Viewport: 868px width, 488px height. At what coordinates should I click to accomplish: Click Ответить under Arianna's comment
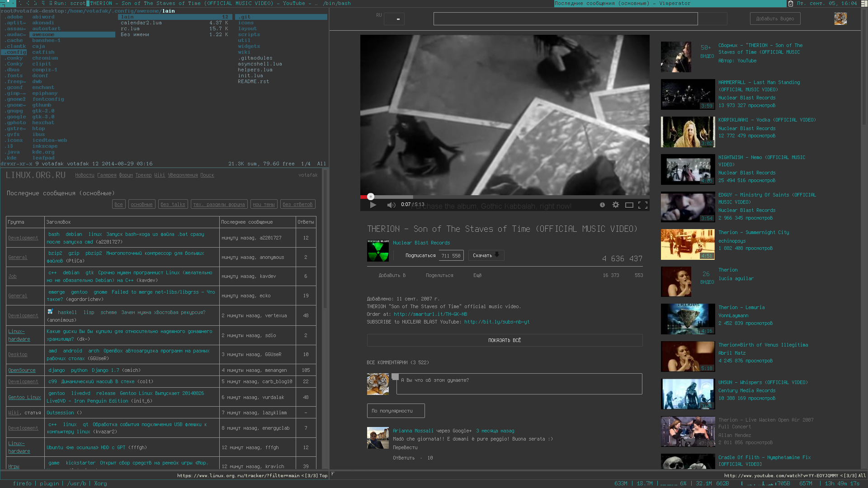click(404, 458)
